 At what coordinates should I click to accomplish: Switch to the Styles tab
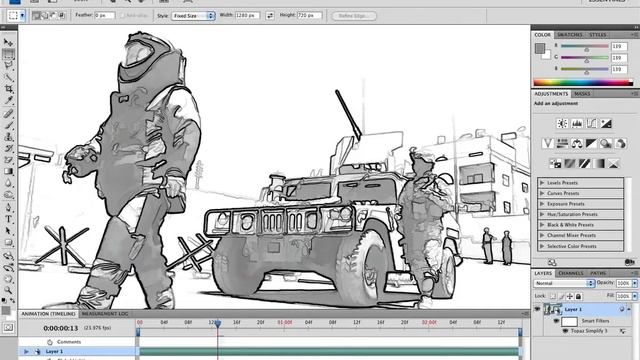[x=598, y=35]
